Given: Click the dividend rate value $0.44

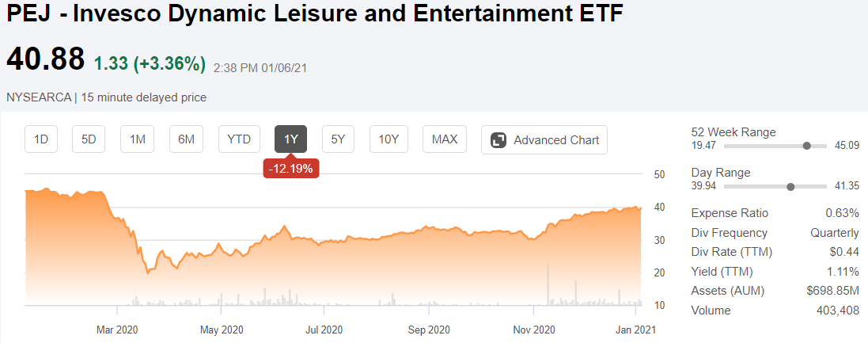Looking at the screenshot, I should [x=845, y=252].
